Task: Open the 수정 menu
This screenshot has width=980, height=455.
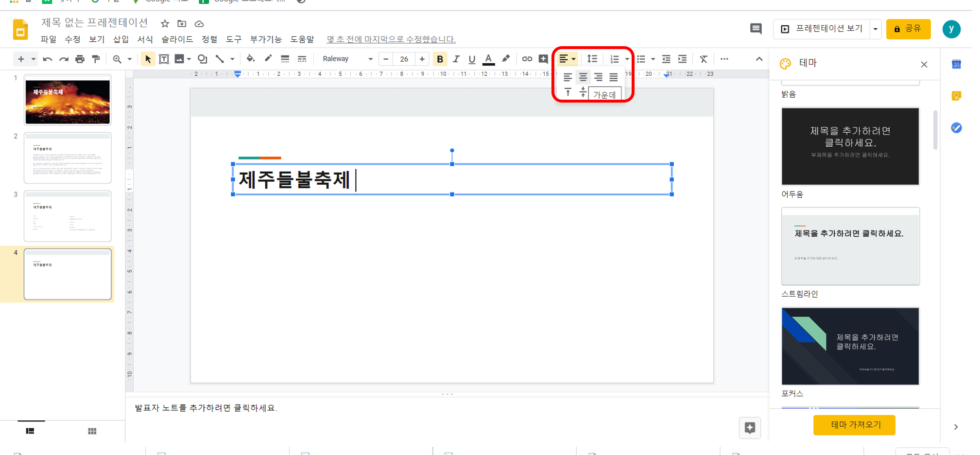Action: [72, 39]
